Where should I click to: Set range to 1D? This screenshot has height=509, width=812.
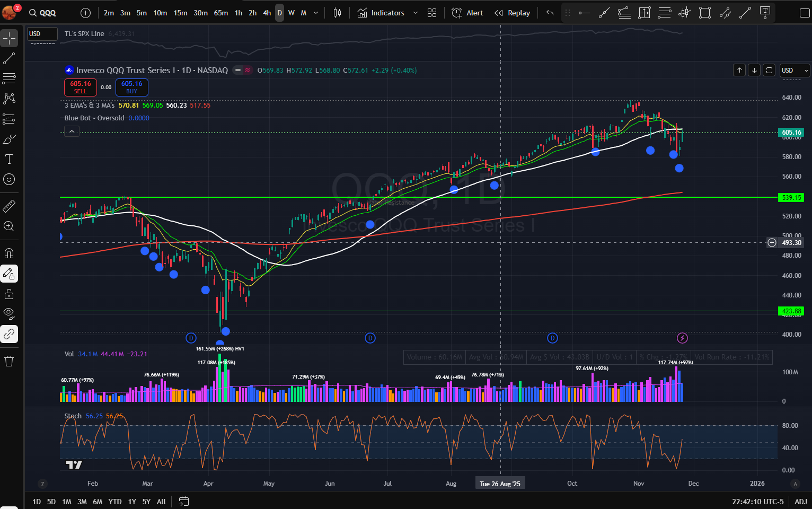point(37,502)
